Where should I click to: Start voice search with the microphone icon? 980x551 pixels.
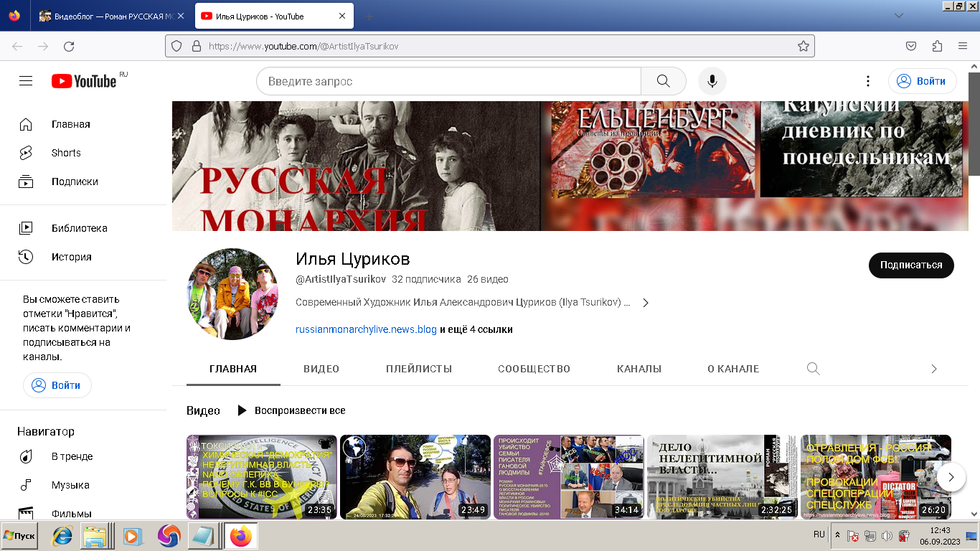712,81
